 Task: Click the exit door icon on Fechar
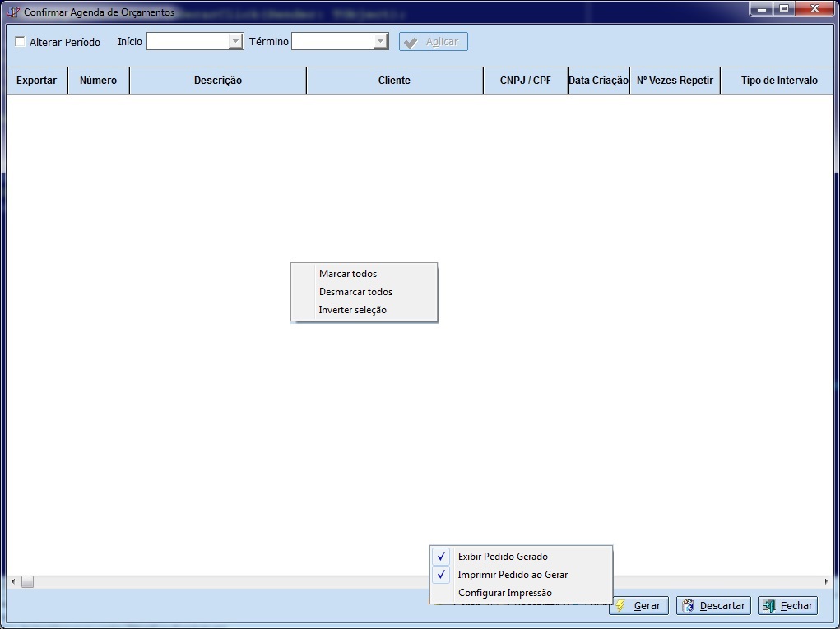[x=769, y=606]
